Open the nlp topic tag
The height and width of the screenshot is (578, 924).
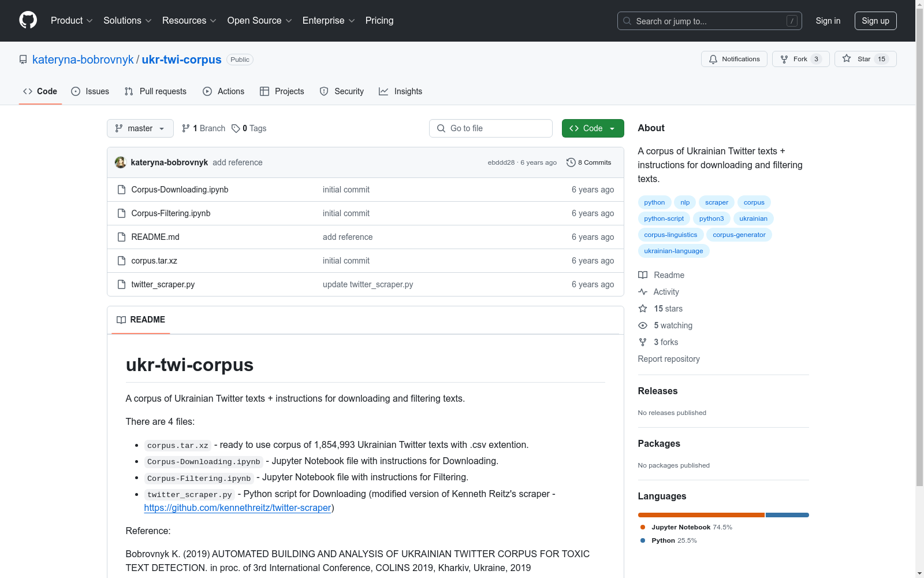[x=685, y=202]
